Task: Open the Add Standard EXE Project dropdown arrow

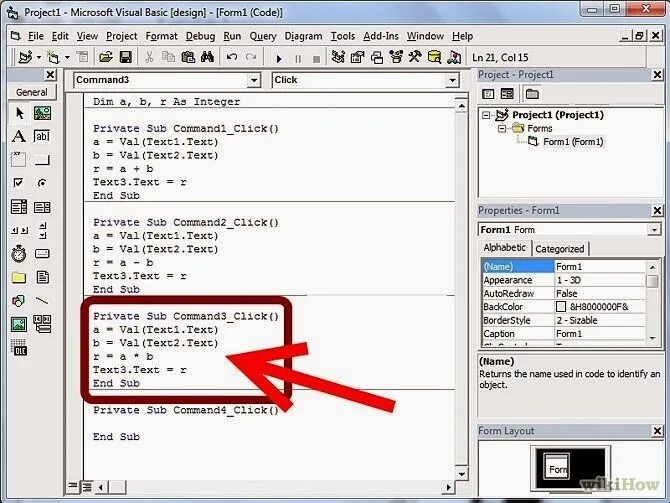Action: (38, 57)
